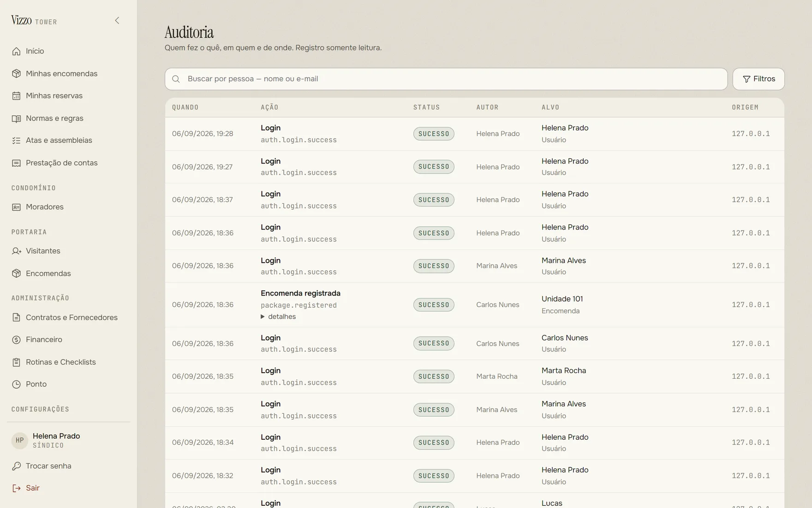Image resolution: width=812 pixels, height=508 pixels.
Task: Expand detalhes on Encomenda registrada row
Action: point(278,316)
